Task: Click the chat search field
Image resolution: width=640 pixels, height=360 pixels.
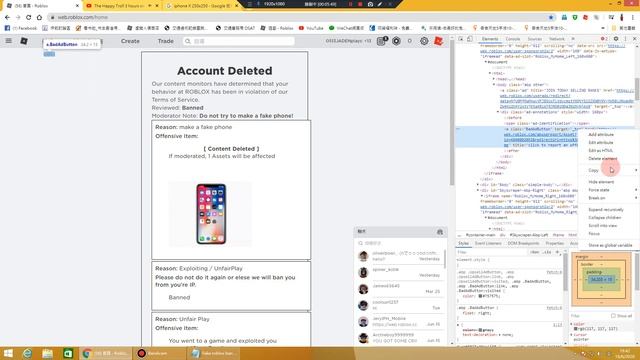Action: (x=400, y=243)
